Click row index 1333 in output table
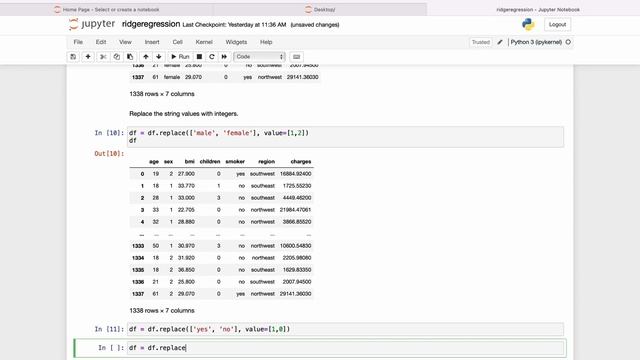The height and width of the screenshot is (360, 640). click(138, 246)
